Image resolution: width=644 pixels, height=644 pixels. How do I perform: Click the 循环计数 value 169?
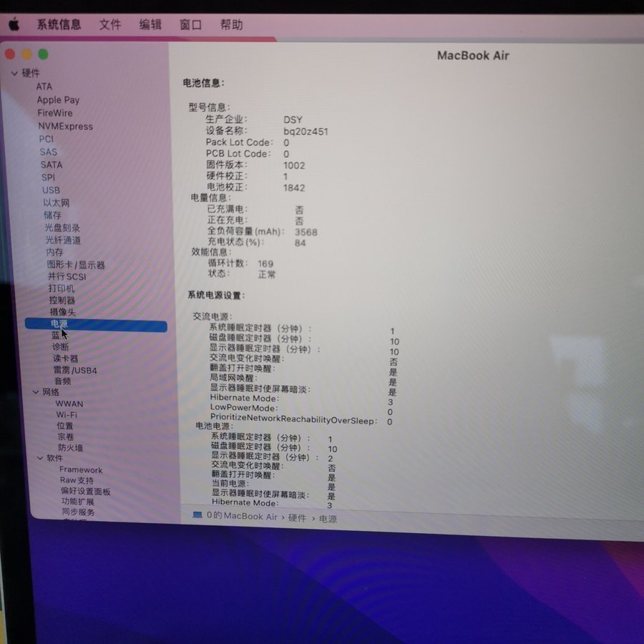tap(265, 263)
